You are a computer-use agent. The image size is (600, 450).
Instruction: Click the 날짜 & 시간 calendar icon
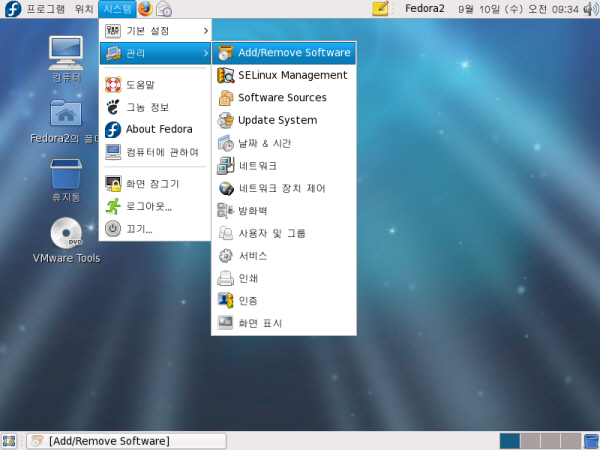(225, 143)
